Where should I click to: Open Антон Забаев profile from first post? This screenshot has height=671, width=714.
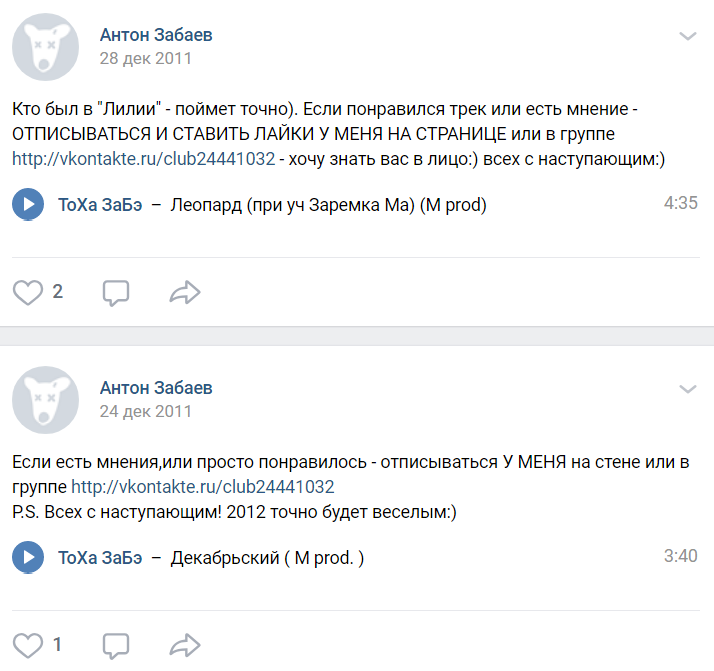click(156, 35)
